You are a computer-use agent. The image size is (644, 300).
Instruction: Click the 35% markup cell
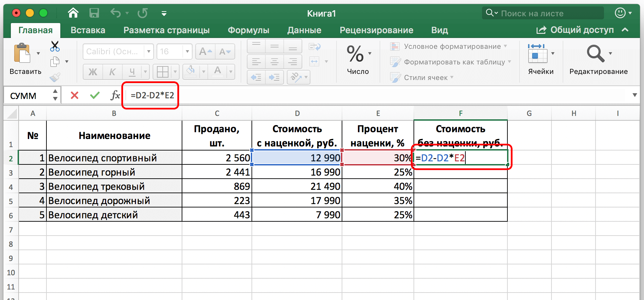[378, 201]
